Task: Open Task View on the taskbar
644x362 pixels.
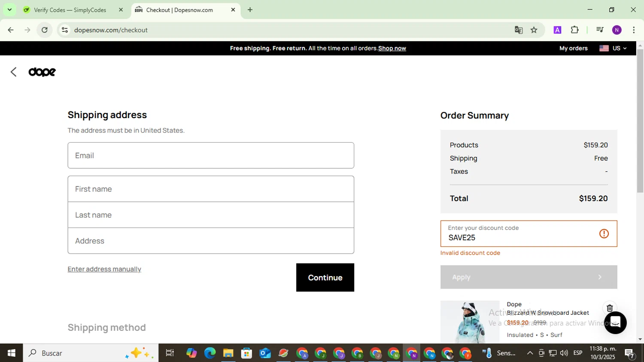Action: click(170, 353)
